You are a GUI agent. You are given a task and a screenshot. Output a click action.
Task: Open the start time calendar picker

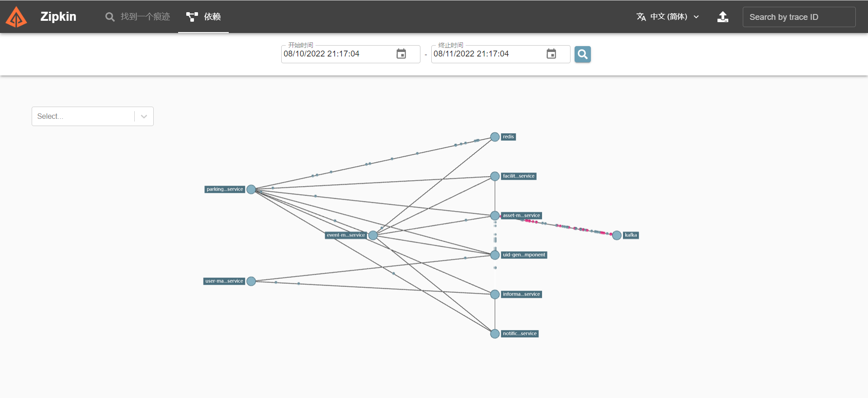tap(401, 54)
